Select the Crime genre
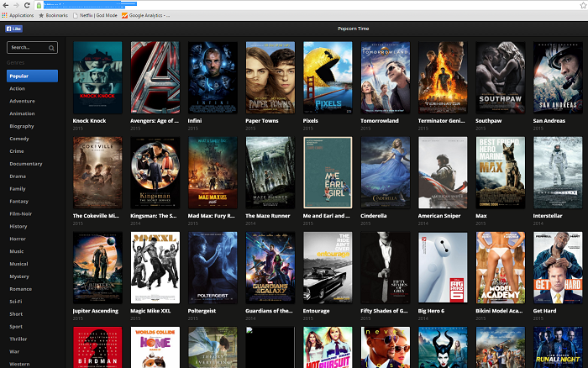588x368 pixels. tap(17, 151)
